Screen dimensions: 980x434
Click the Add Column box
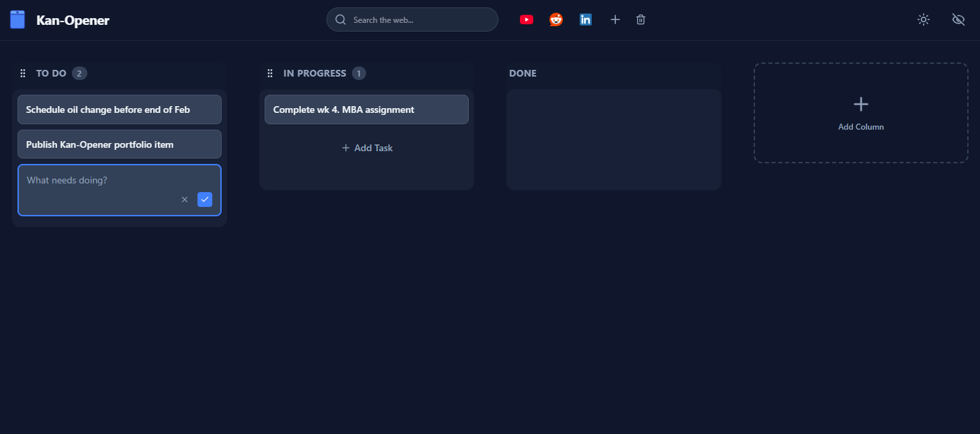click(860, 113)
